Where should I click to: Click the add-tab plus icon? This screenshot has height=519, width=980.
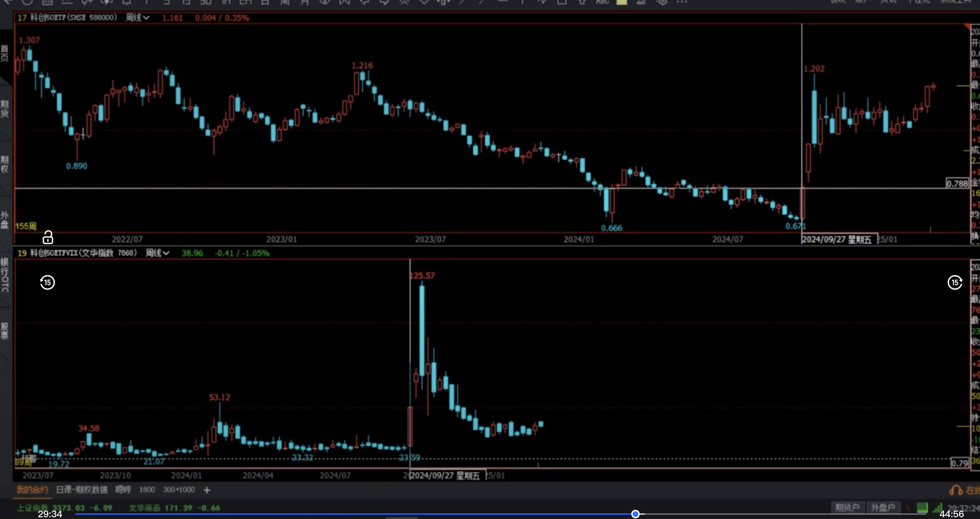(207, 490)
